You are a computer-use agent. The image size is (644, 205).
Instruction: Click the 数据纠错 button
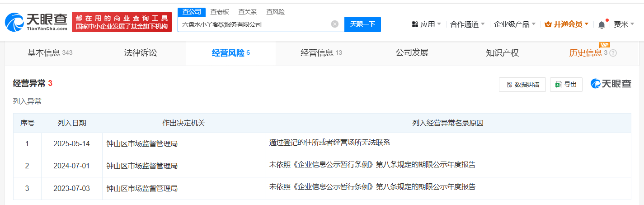(522, 85)
